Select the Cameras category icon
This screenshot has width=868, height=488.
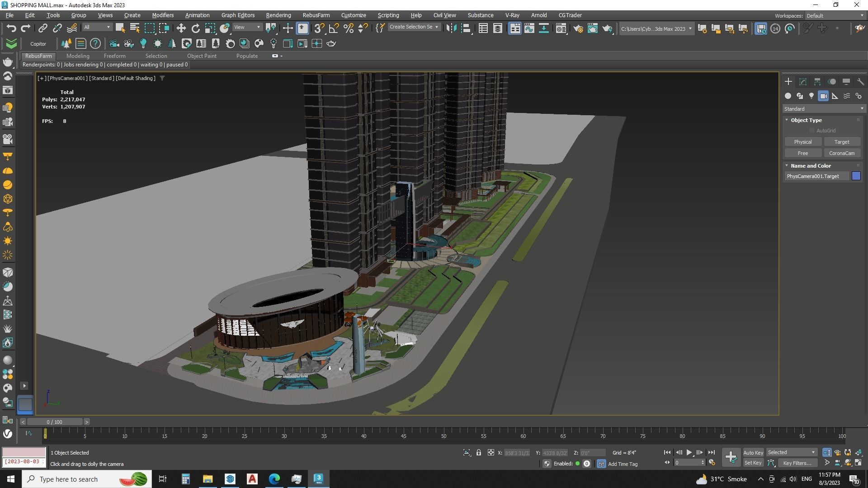[x=823, y=96]
